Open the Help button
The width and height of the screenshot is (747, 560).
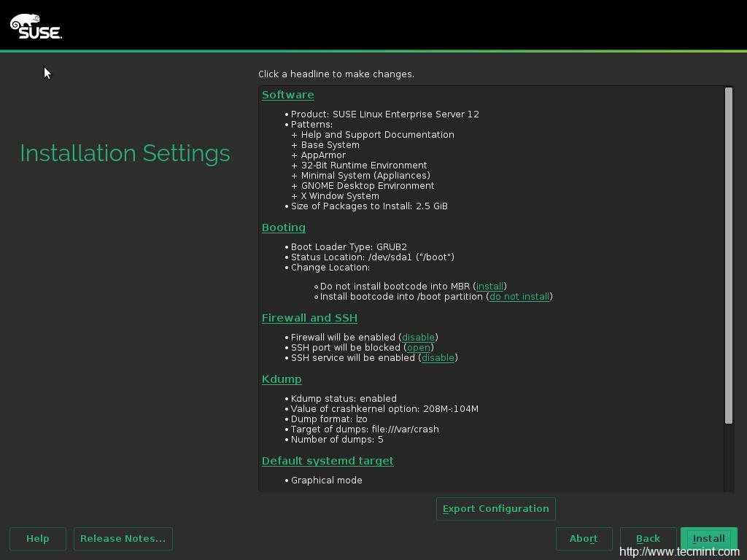point(38,539)
